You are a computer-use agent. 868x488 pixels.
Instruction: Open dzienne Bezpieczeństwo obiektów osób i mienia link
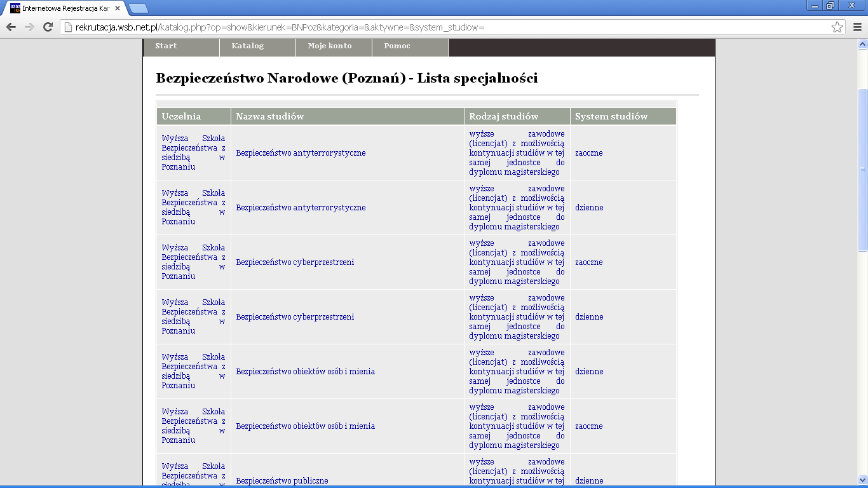click(x=305, y=372)
